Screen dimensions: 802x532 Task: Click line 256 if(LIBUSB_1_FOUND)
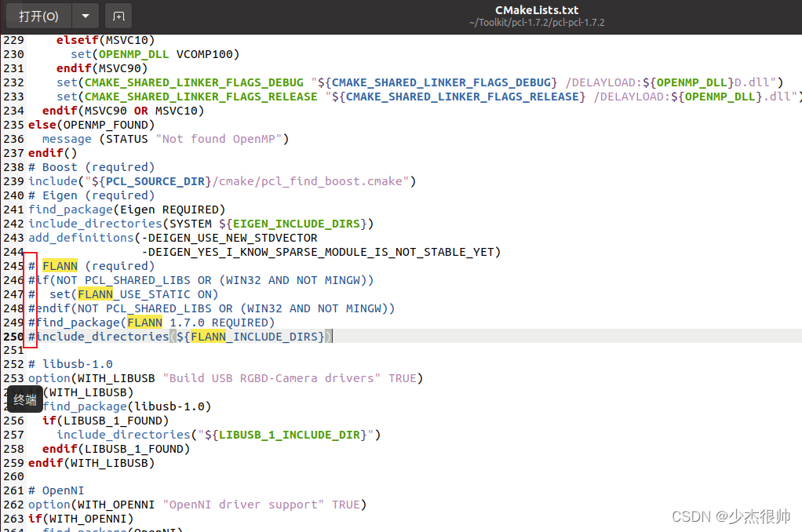tap(105, 421)
